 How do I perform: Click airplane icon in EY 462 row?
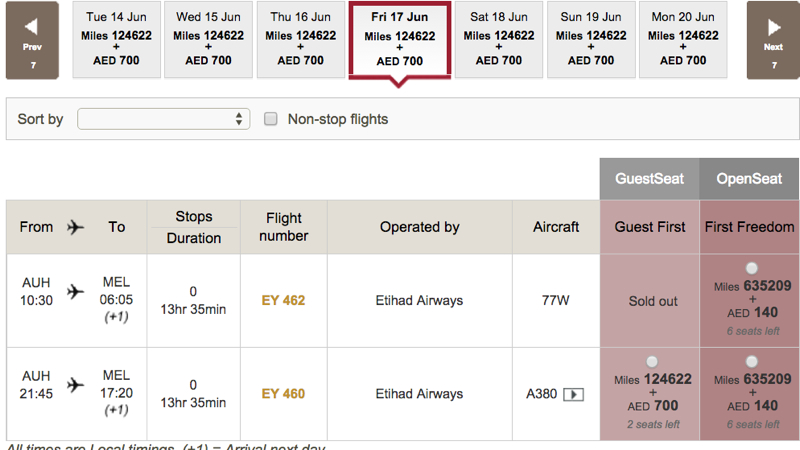(76, 292)
